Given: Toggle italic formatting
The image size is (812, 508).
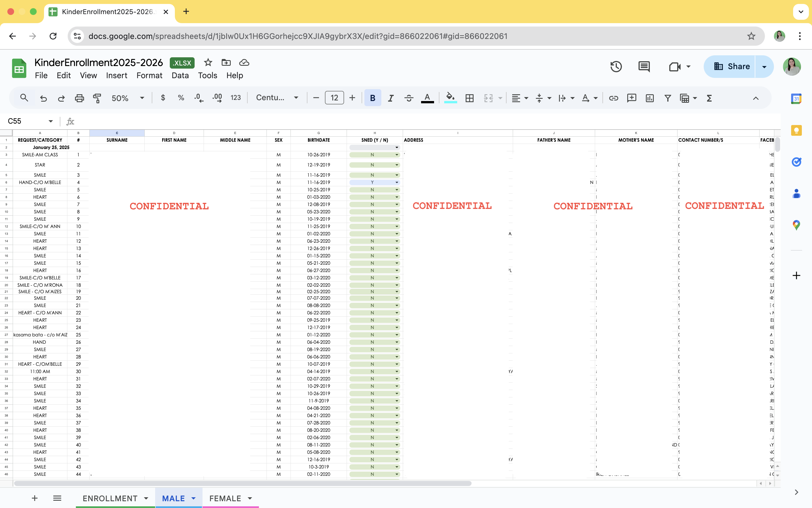Looking at the screenshot, I should point(390,98).
